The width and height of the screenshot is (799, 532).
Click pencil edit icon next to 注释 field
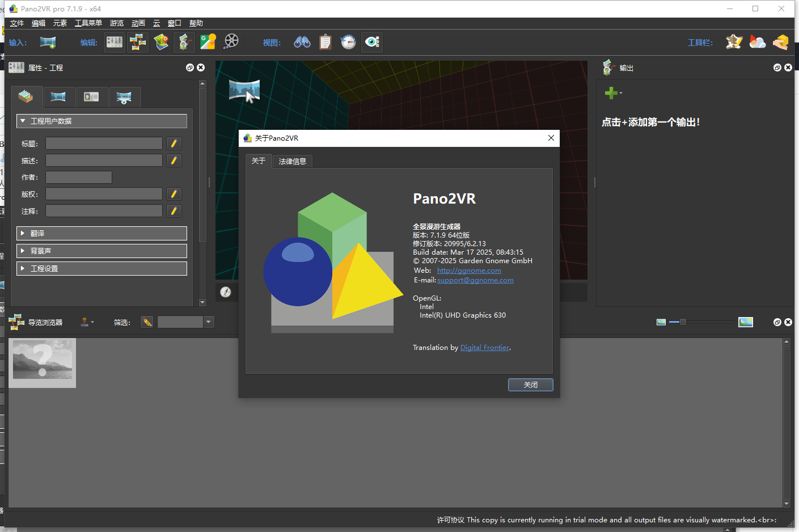click(174, 211)
